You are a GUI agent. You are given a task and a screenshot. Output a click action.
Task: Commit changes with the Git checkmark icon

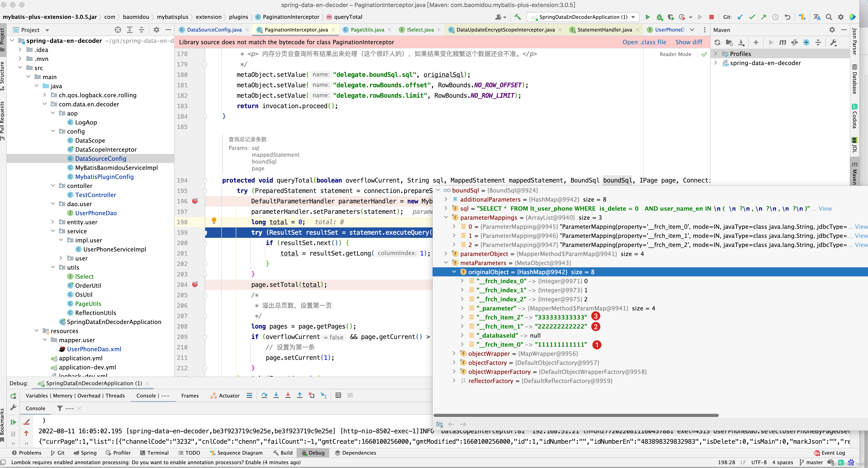point(752,17)
